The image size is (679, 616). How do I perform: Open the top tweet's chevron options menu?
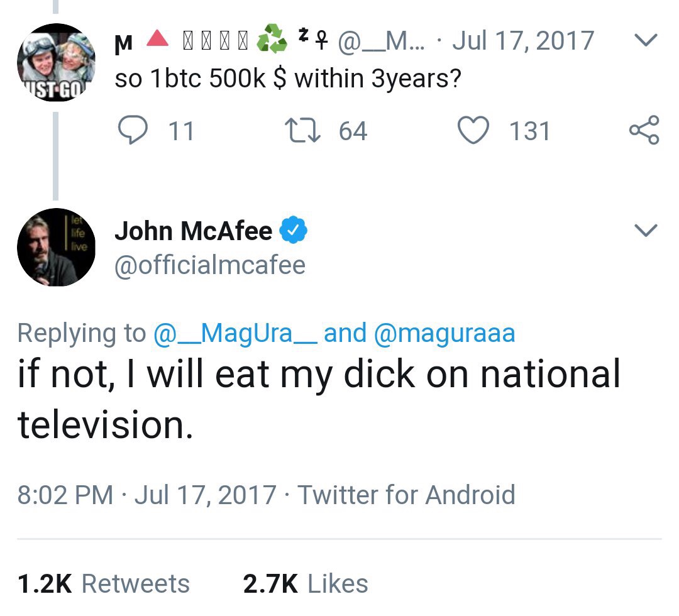click(646, 40)
